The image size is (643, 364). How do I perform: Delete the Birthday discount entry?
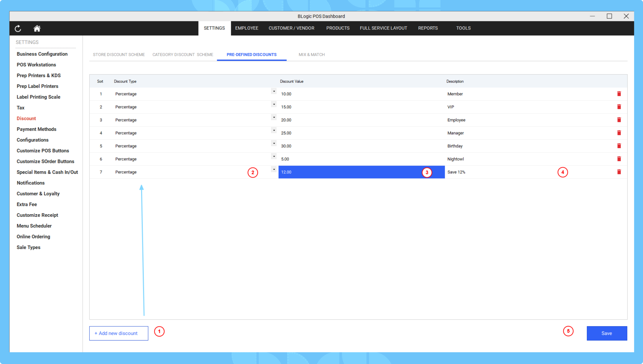(x=619, y=146)
